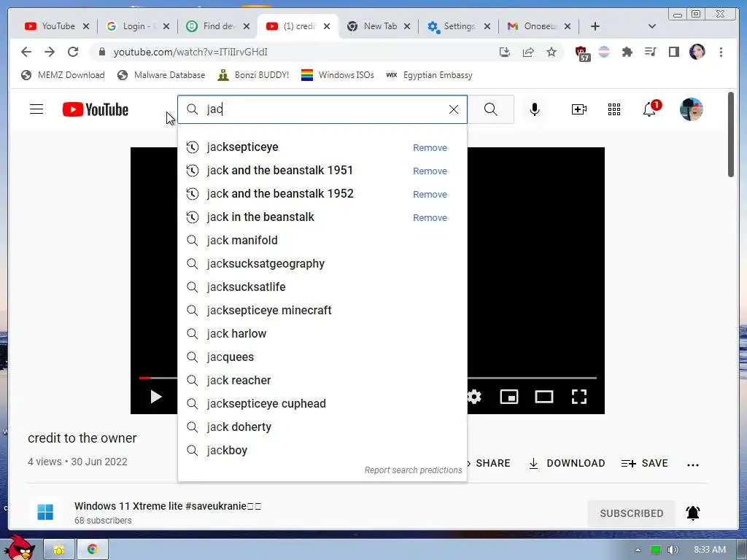Remove the jacksepticeye search history entry

pos(430,147)
